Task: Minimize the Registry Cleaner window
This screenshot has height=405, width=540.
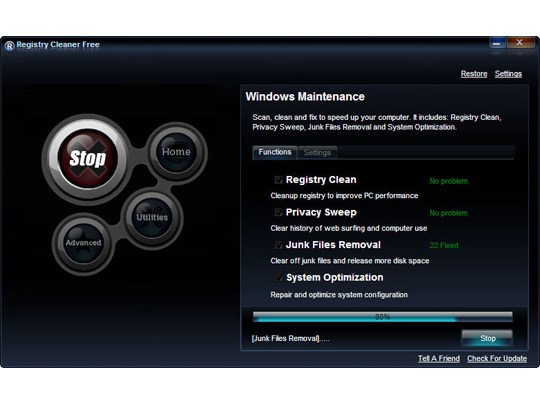Action: pyautogui.click(x=497, y=43)
